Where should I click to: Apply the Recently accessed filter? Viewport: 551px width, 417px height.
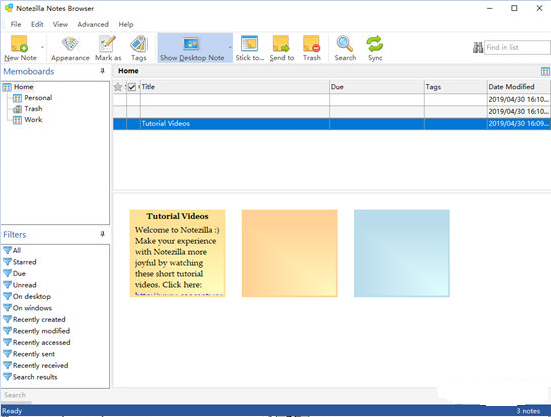pos(37,343)
